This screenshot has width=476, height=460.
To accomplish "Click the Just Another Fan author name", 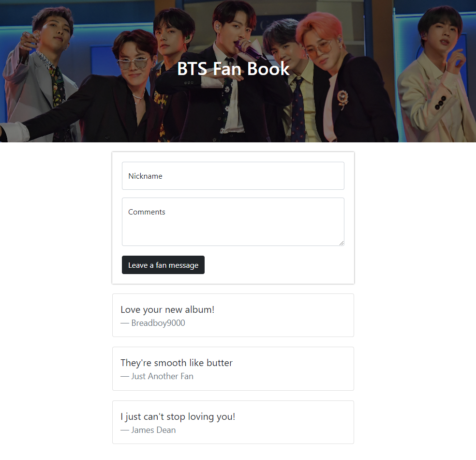I will 162,376.
